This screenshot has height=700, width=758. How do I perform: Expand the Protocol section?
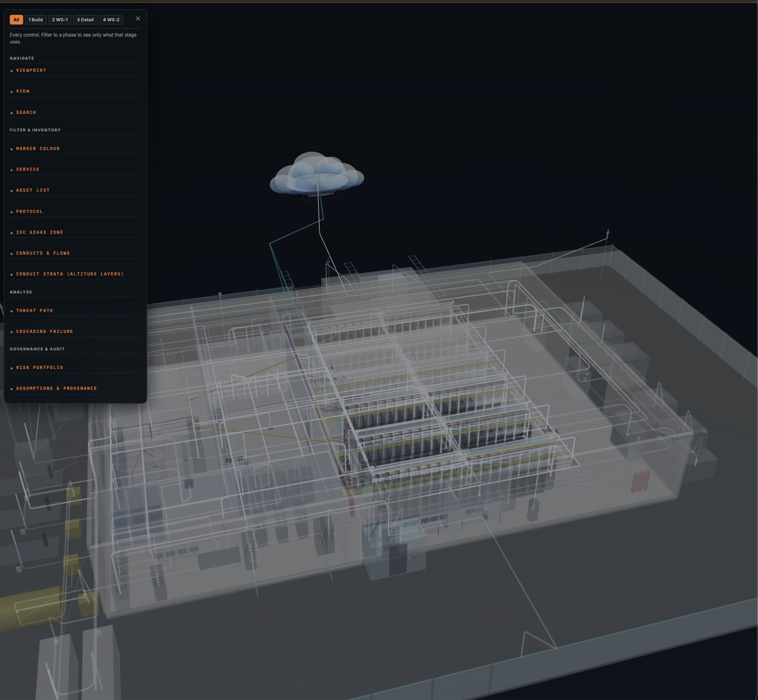[x=75, y=211]
